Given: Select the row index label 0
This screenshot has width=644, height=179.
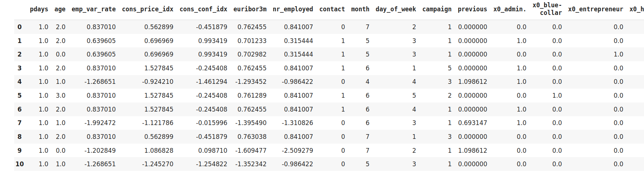Looking at the screenshot, I should tap(20, 27).
